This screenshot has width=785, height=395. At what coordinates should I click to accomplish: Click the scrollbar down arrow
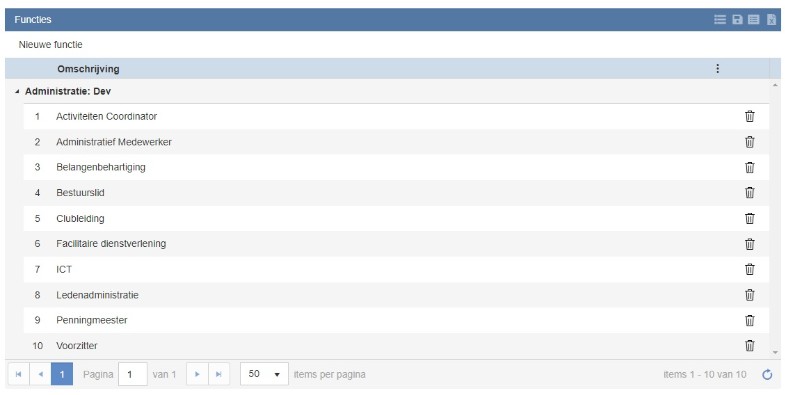[x=776, y=352]
